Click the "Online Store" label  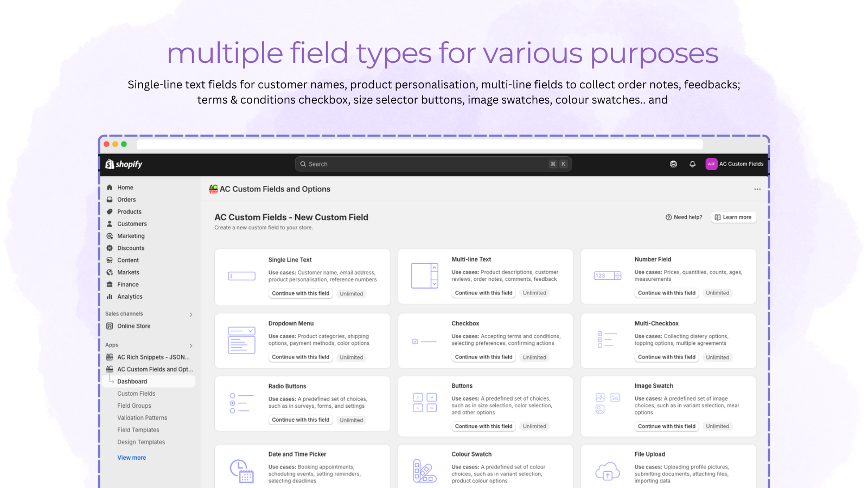tap(134, 326)
